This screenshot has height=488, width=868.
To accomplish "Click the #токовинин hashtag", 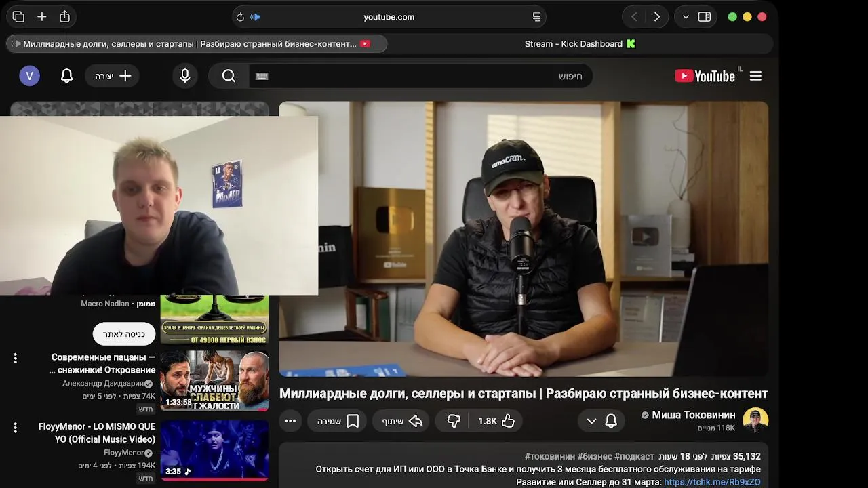I will (x=549, y=456).
